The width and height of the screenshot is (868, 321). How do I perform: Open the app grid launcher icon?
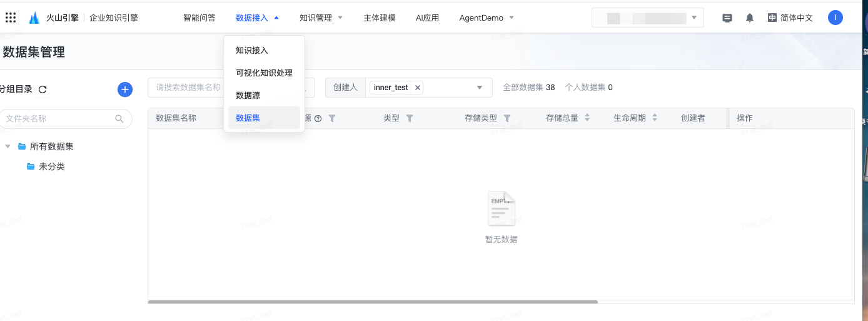click(x=11, y=18)
